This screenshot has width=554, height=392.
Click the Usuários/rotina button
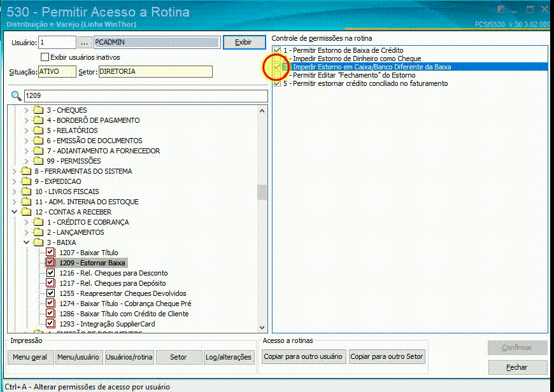tap(129, 357)
